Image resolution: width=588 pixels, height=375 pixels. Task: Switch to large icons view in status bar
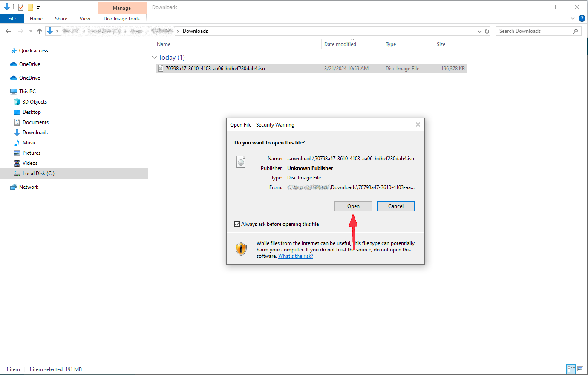(x=580, y=369)
